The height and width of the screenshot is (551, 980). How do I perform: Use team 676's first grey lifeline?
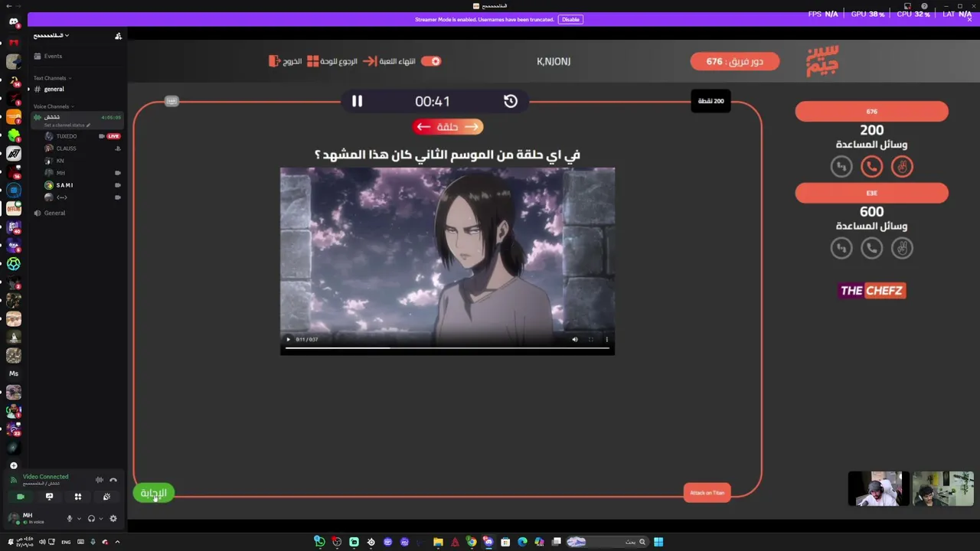coord(841,166)
